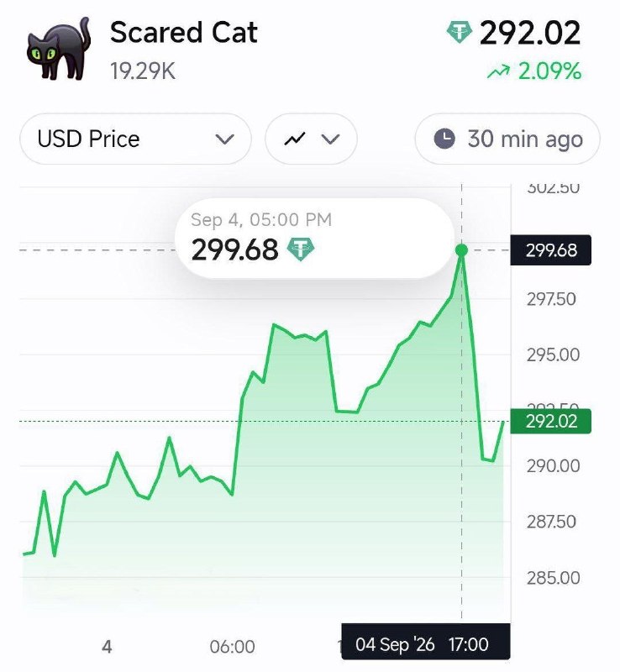Expand the USD Price chevron arrow

click(224, 139)
